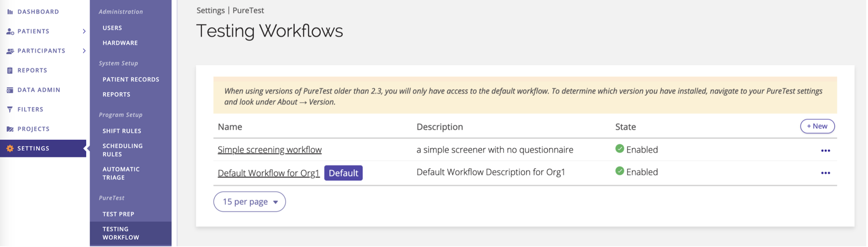Open the Default Workflow for Org1 link
The height and width of the screenshot is (247, 868).
(269, 173)
